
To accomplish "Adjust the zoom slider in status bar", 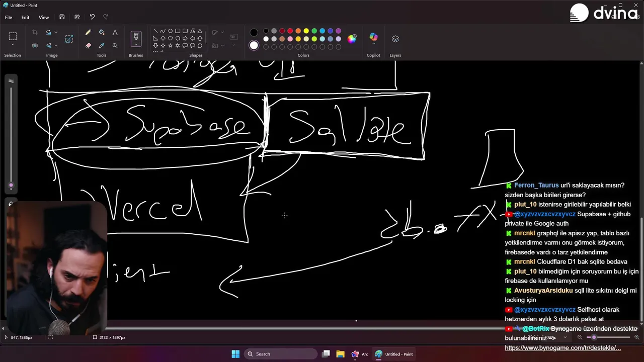I will click(x=608, y=337).
